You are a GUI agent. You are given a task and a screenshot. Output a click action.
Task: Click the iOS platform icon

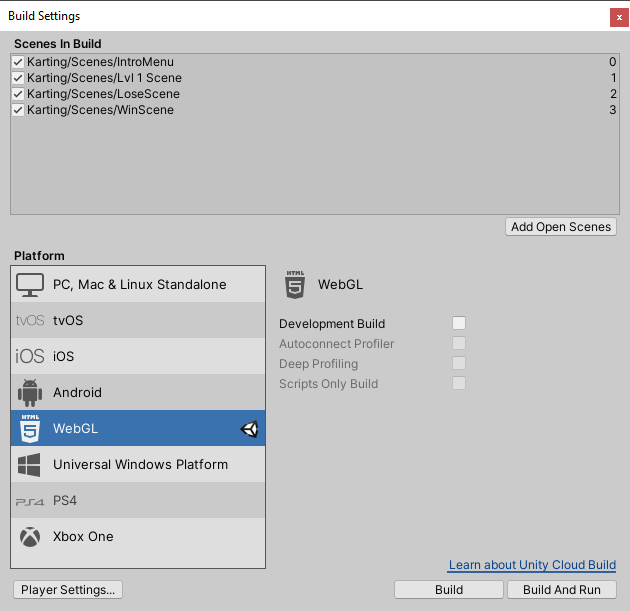pyautogui.click(x=30, y=356)
